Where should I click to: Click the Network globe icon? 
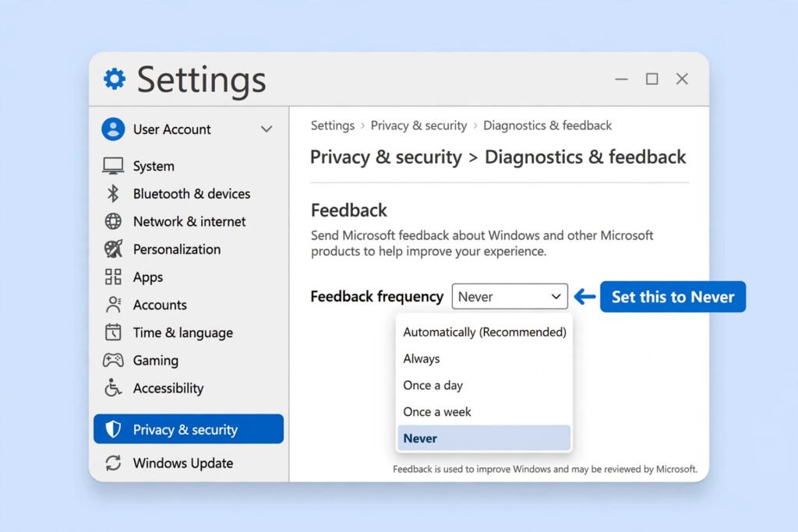click(113, 221)
